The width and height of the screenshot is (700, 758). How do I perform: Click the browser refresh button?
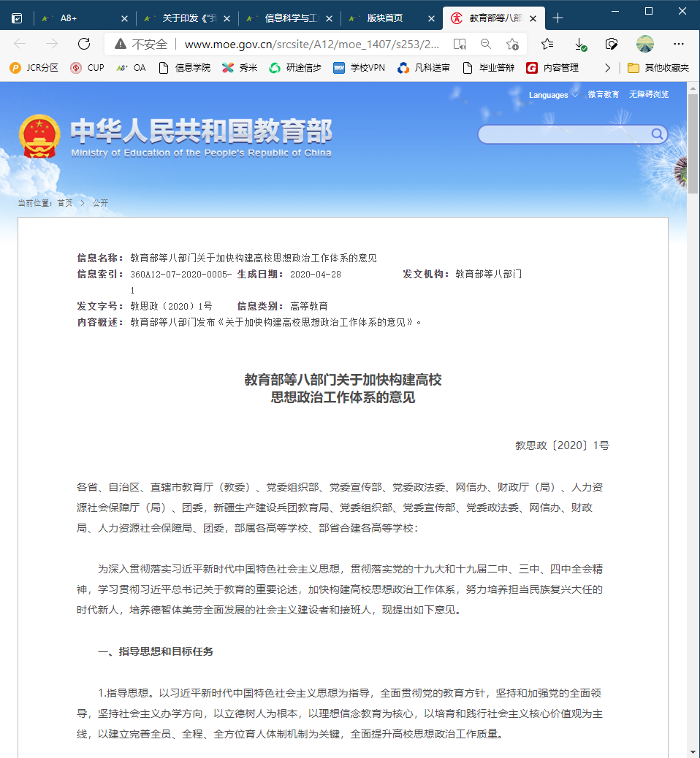(x=84, y=44)
